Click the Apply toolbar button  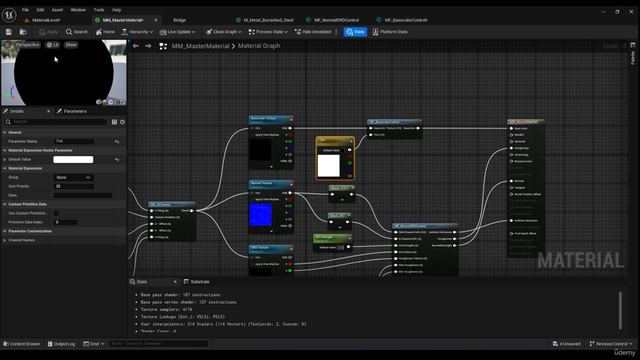click(x=48, y=32)
